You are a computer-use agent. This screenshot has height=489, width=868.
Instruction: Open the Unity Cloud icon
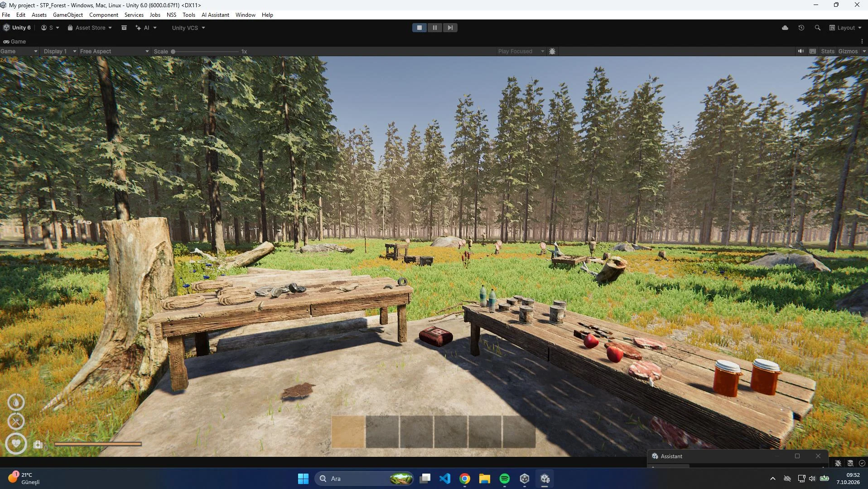785,28
